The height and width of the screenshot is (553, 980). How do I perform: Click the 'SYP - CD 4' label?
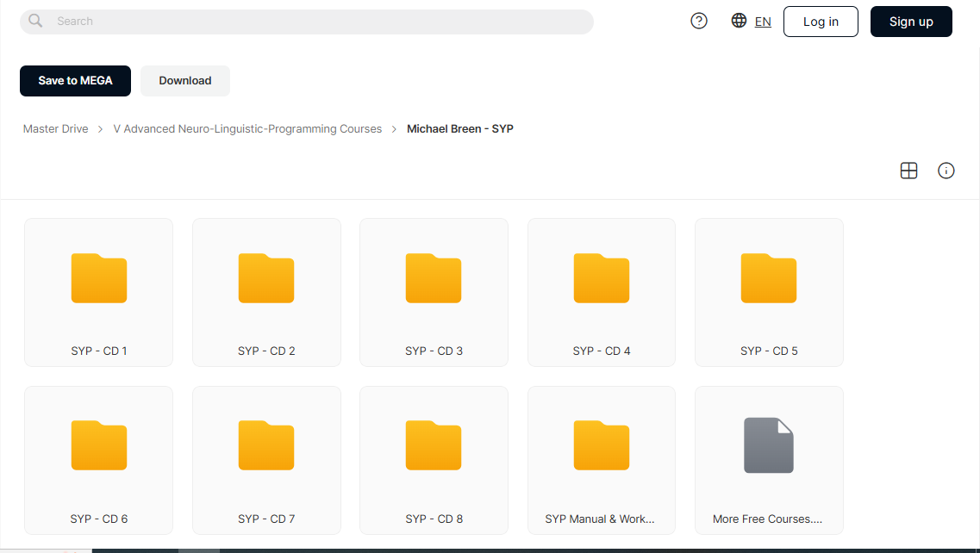tap(602, 351)
